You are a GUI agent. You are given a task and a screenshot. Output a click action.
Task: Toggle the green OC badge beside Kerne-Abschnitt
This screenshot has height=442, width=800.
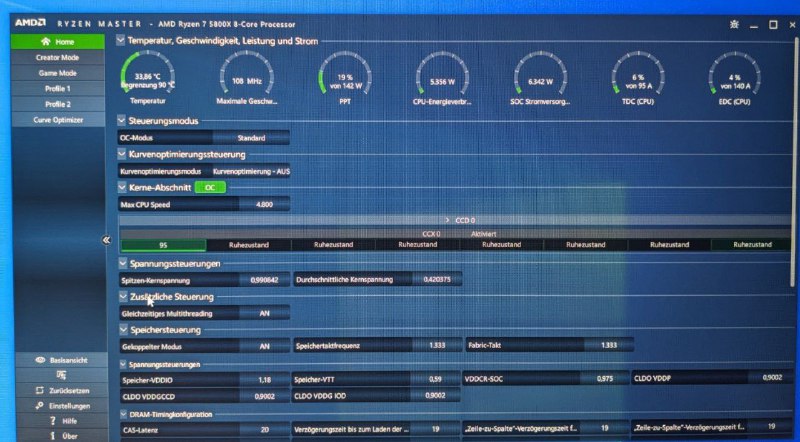(x=210, y=188)
